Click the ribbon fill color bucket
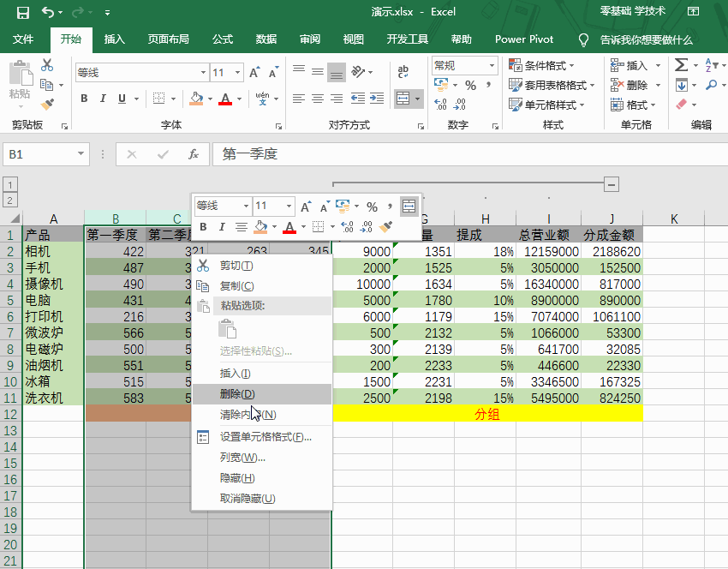The width and height of the screenshot is (728, 569). tap(196, 99)
